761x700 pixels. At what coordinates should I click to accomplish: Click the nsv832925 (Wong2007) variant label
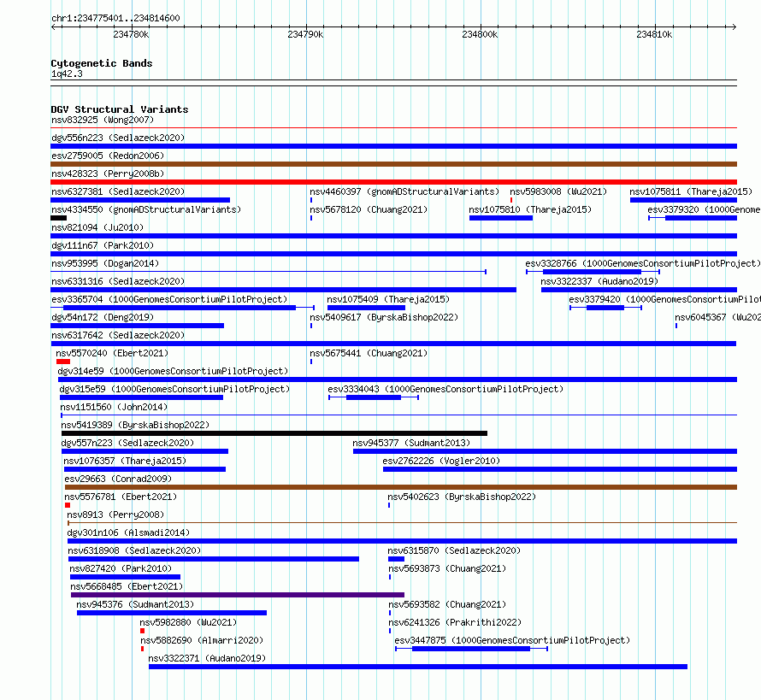103,120
